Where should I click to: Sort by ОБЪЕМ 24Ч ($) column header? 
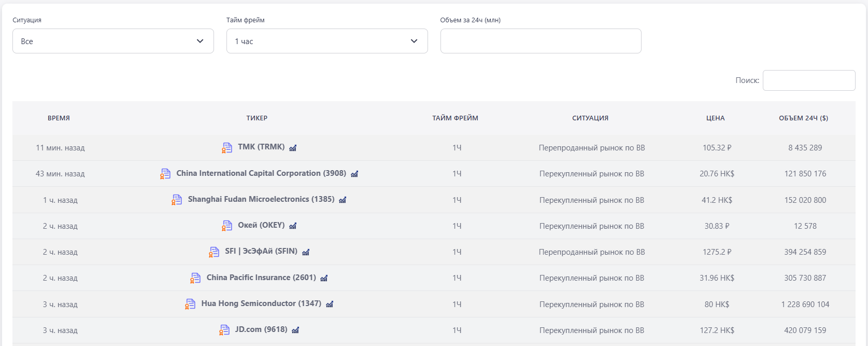pyautogui.click(x=803, y=118)
